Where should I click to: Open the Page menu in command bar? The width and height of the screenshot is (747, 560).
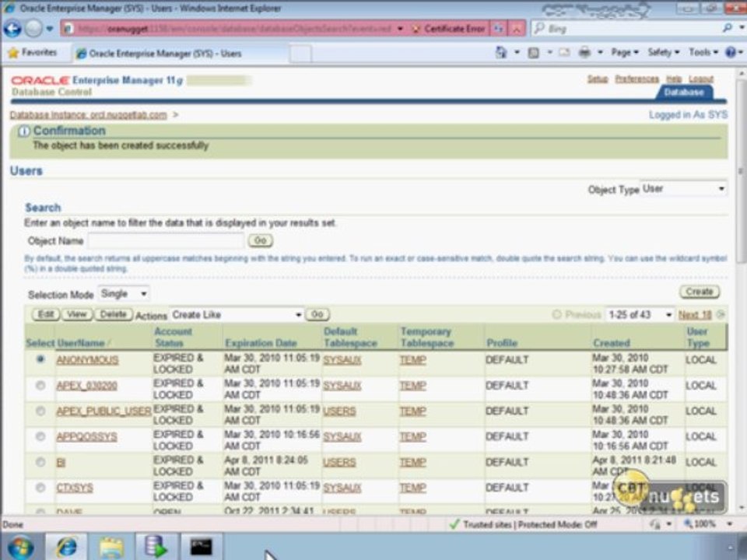(x=625, y=52)
